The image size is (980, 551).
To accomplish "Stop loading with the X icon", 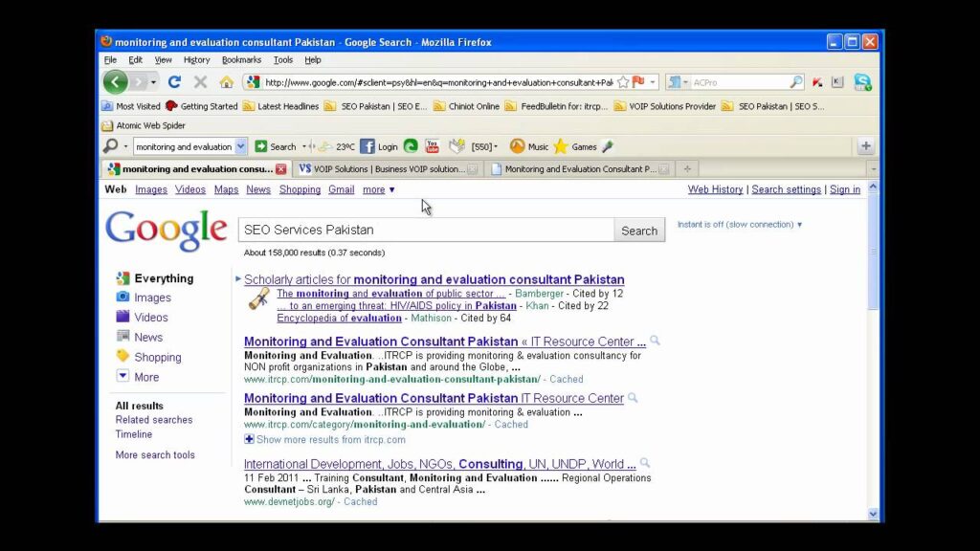I will [200, 82].
